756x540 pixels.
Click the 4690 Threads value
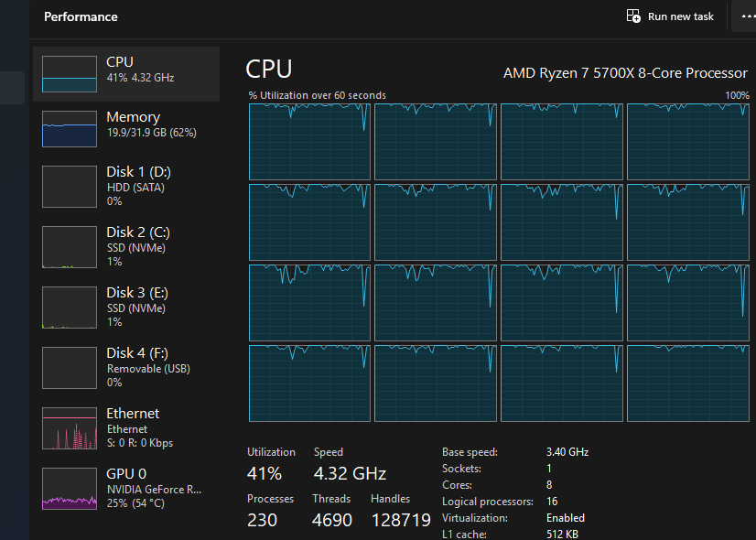click(x=331, y=520)
